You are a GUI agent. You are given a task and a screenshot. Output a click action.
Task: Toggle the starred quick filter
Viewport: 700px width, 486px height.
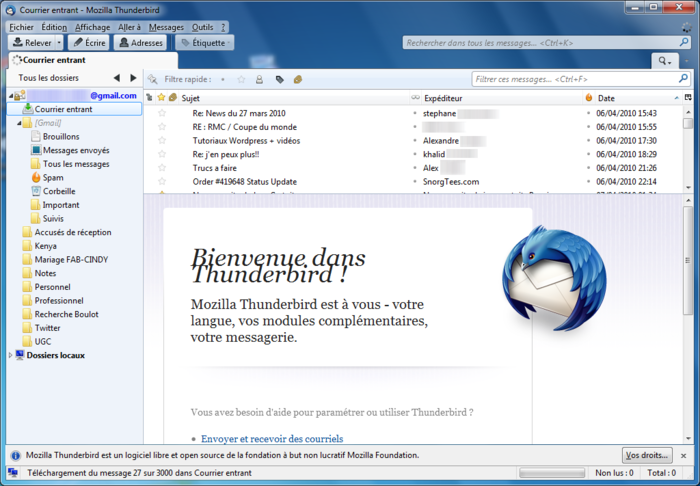click(x=242, y=79)
